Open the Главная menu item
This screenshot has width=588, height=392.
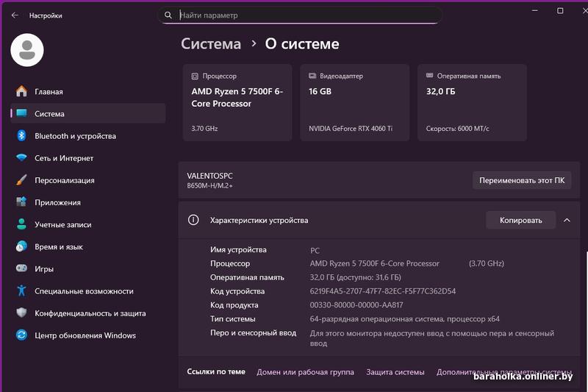point(87,91)
